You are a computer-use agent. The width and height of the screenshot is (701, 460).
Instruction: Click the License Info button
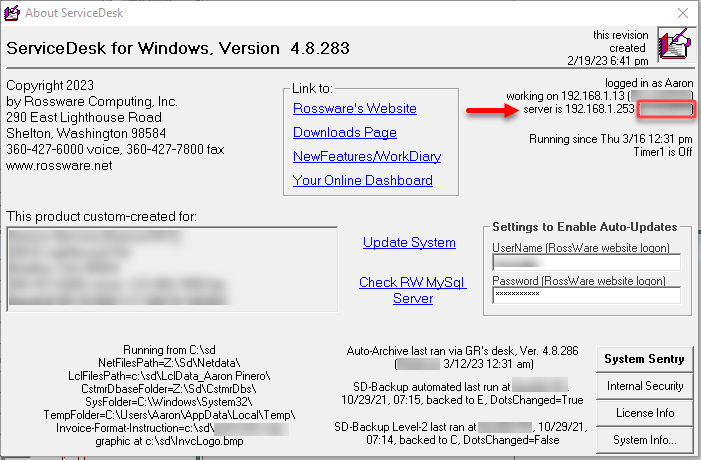[644, 413]
